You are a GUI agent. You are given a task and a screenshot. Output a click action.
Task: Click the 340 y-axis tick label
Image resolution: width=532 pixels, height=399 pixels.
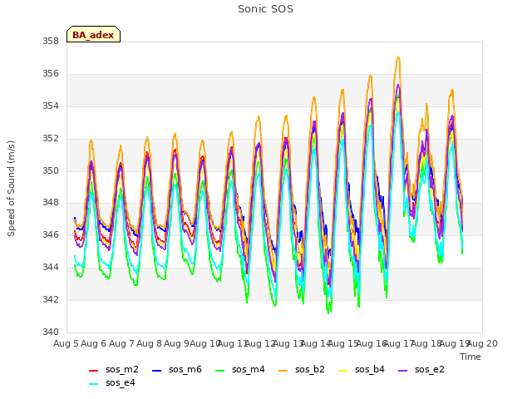click(51, 332)
